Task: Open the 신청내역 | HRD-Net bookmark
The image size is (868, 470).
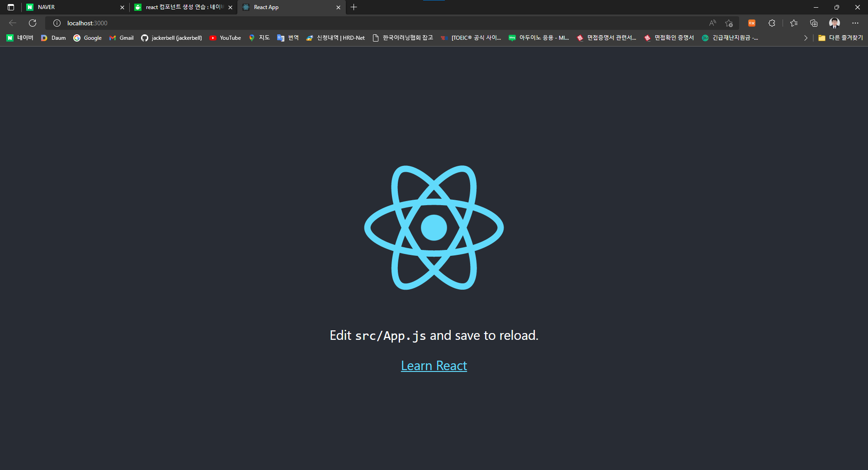Action: (x=335, y=38)
